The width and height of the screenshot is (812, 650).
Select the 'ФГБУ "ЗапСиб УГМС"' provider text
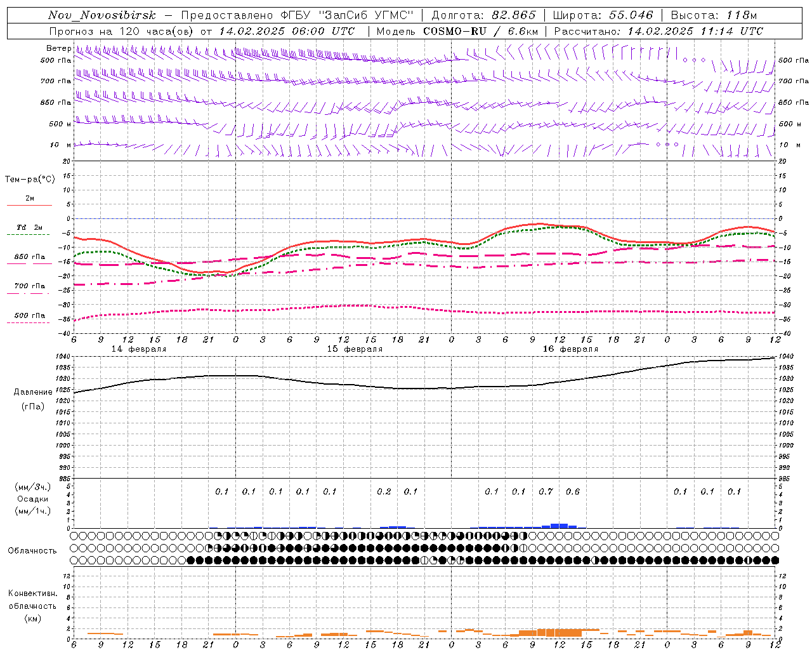[346, 15]
